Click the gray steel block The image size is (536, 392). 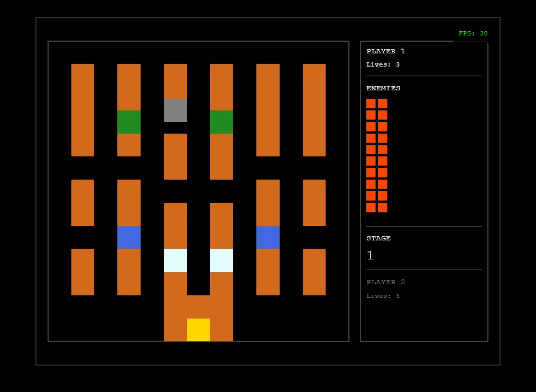click(175, 110)
